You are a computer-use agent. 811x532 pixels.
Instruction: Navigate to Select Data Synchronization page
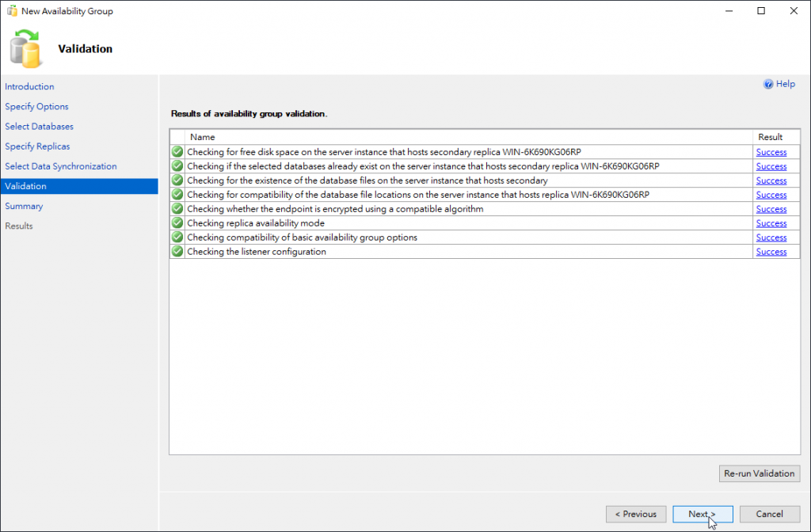pos(61,166)
